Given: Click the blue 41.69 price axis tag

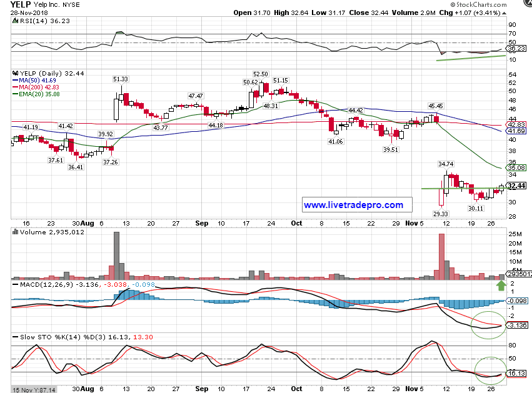Looking at the screenshot, I should pyautogui.click(x=516, y=131).
